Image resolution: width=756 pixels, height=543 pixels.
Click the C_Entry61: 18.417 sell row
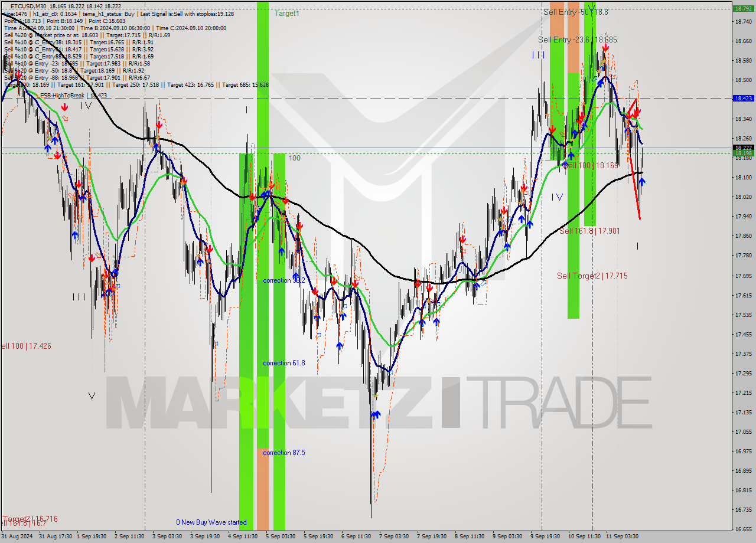[x=79, y=49]
